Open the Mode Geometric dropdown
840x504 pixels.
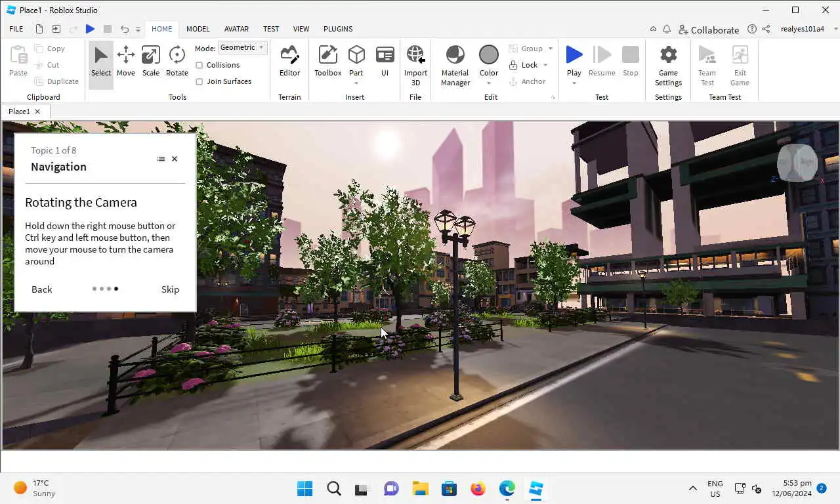point(242,48)
